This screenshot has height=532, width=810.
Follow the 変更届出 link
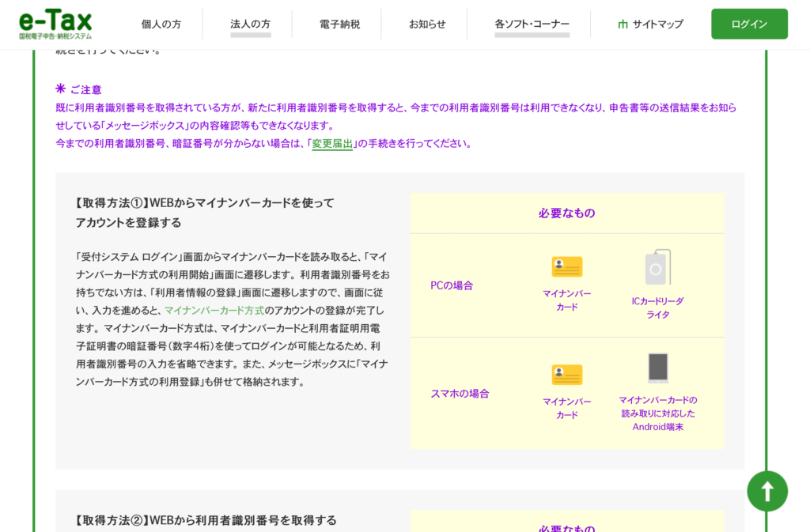click(x=332, y=144)
